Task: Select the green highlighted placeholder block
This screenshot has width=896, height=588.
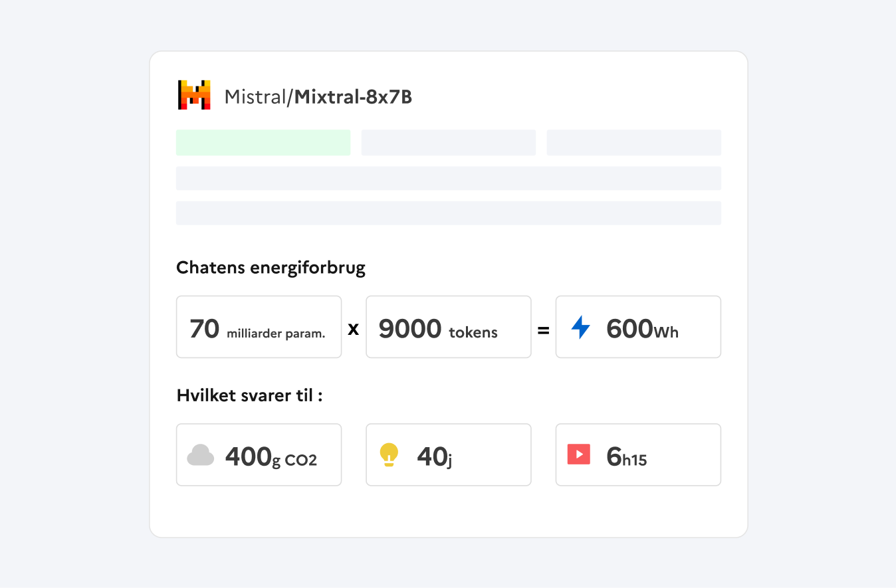Action: click(x=263, y=143)
